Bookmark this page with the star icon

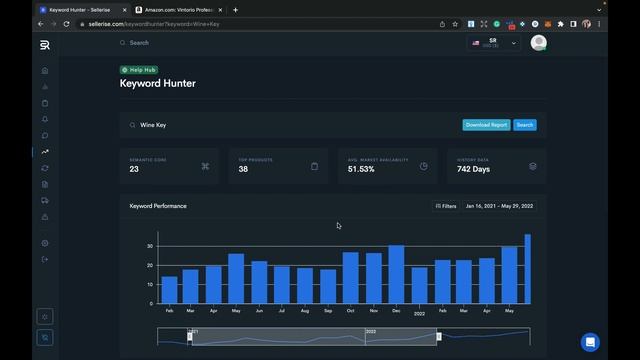(x=455, y=24)
